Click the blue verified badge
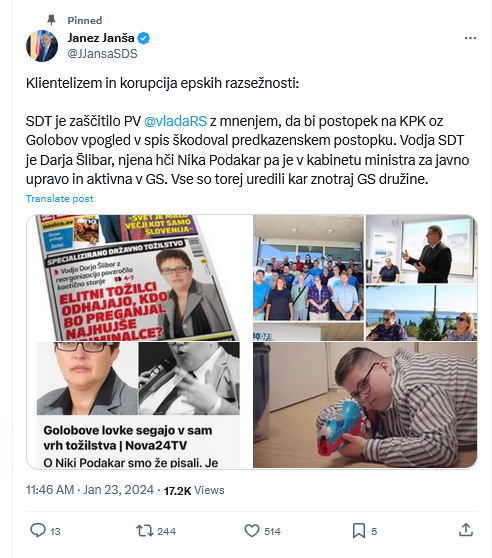Image resolution: width=492 pixels, height=558 pixels. click(143, 38)
